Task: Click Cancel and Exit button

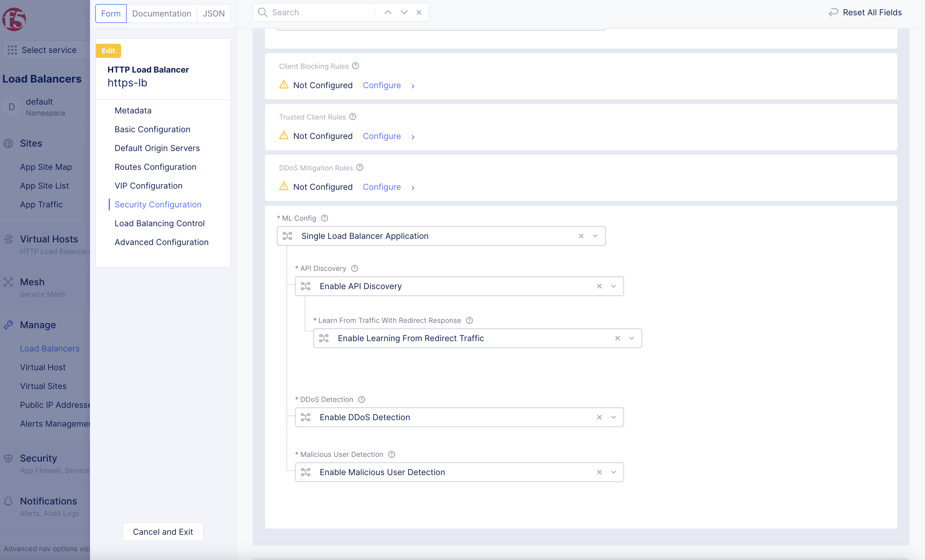Action: coord(163,532)
